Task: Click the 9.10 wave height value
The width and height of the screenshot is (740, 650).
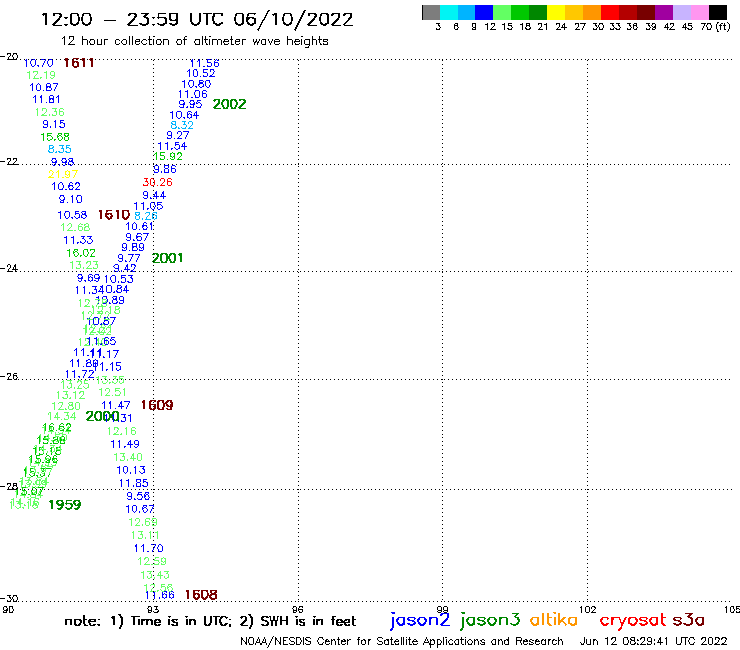Action: coord(71,199)
